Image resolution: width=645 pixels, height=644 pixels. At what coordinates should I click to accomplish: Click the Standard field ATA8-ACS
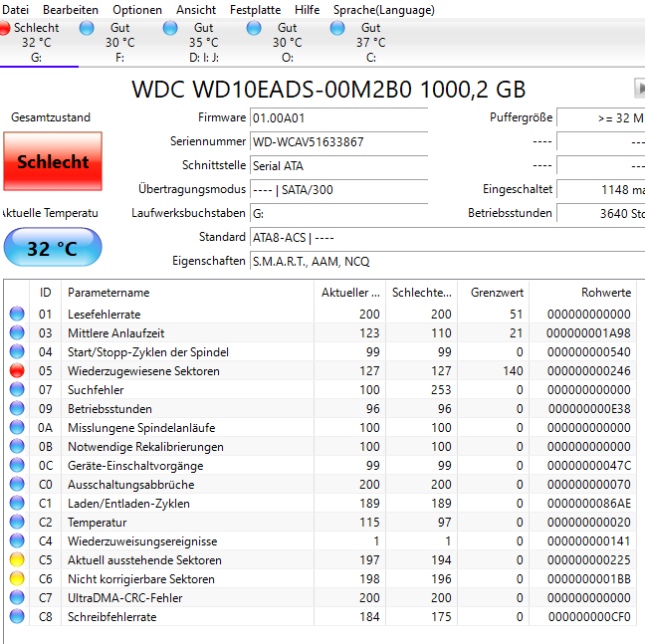point(447,237)
